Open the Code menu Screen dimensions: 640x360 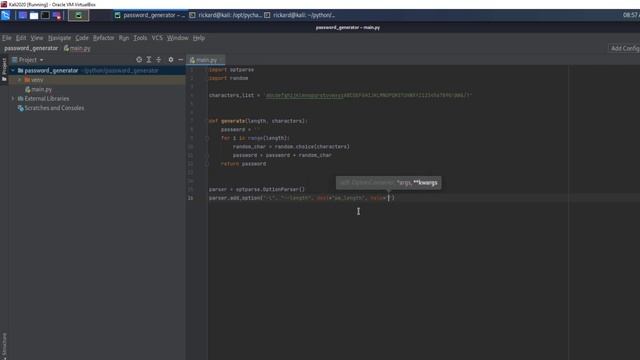click(x=82, y=38)
